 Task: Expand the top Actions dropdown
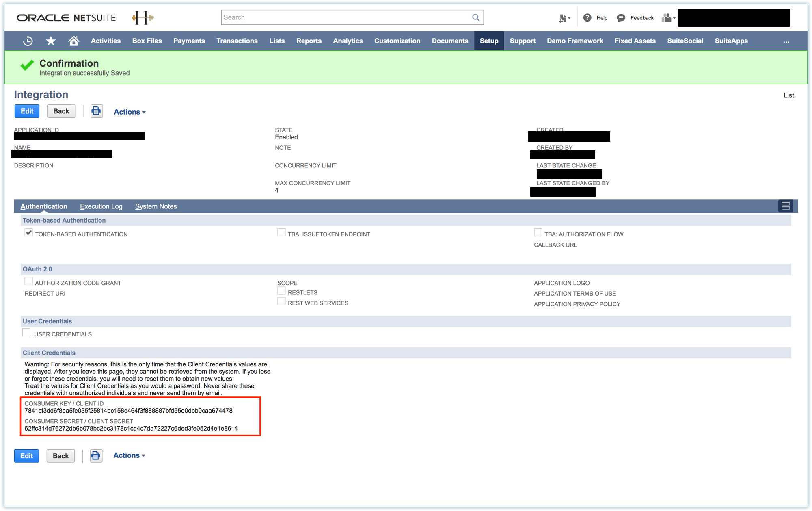coord(130,112)
